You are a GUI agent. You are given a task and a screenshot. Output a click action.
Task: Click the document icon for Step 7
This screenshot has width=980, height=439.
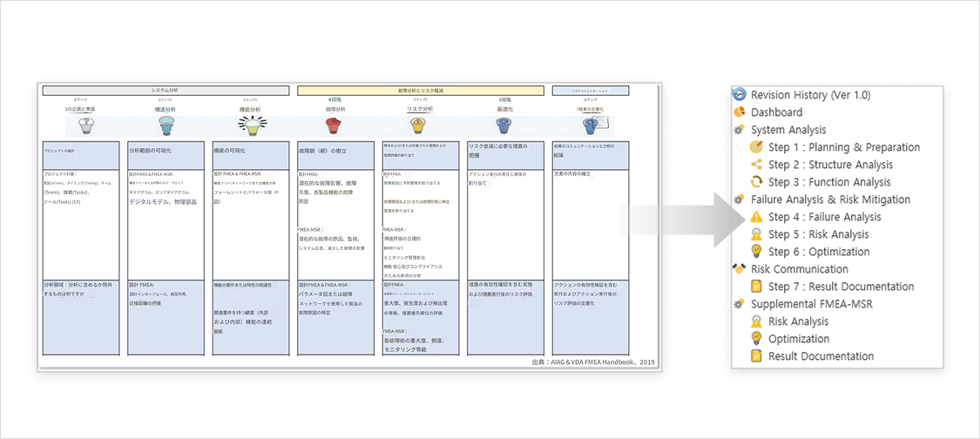(756, 287)
